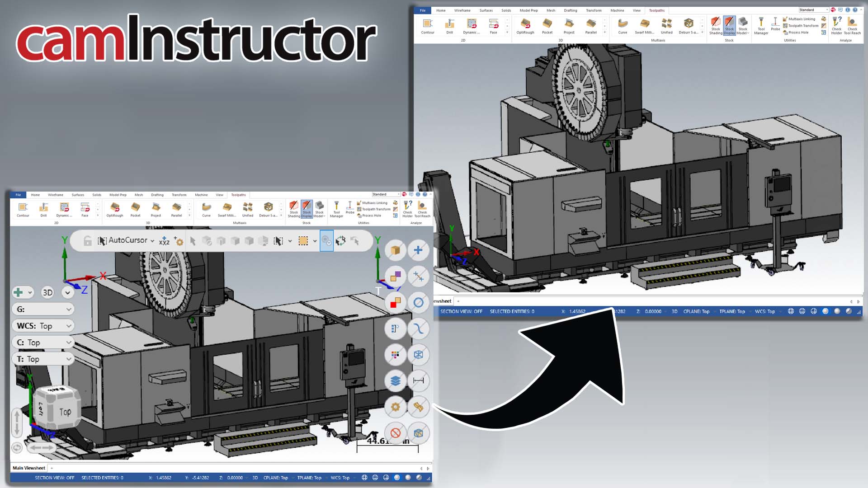The height and width of the screenshot is (488, 868).
Task: Click the Check Tool Reach button
Action: pos(422,209)
